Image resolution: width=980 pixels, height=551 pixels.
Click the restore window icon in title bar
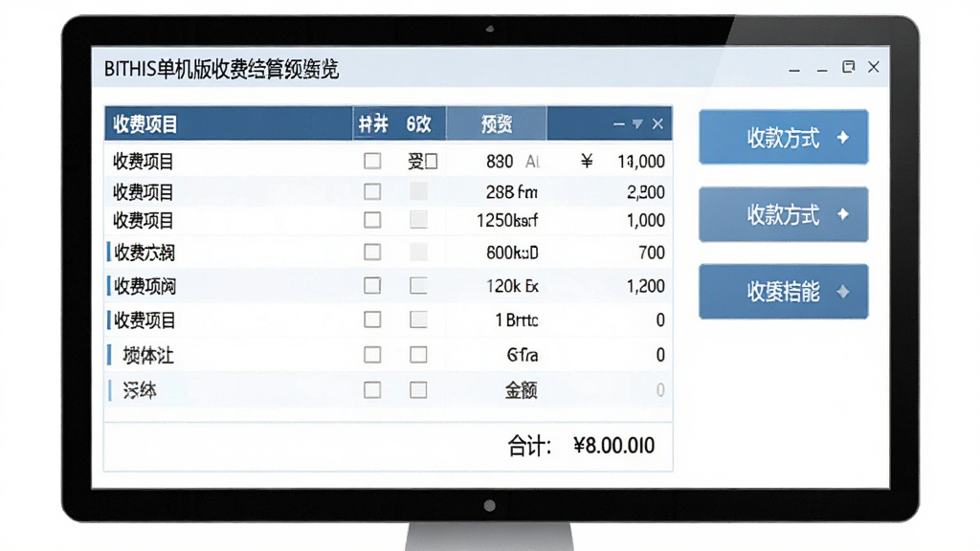click(x=848, y=67)
